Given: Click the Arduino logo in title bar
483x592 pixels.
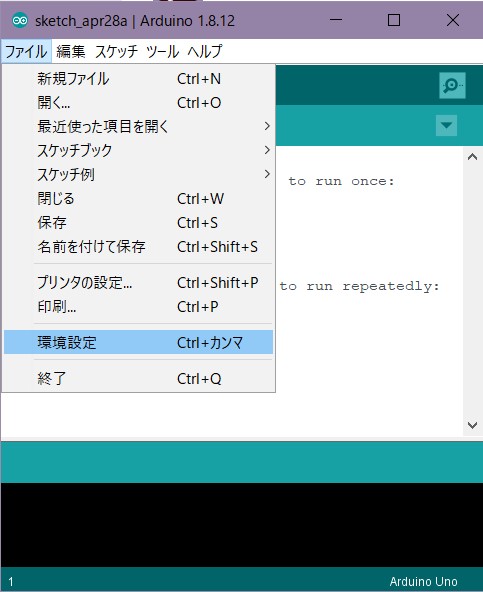Looking at the screenshot, I should pos(20,20).
